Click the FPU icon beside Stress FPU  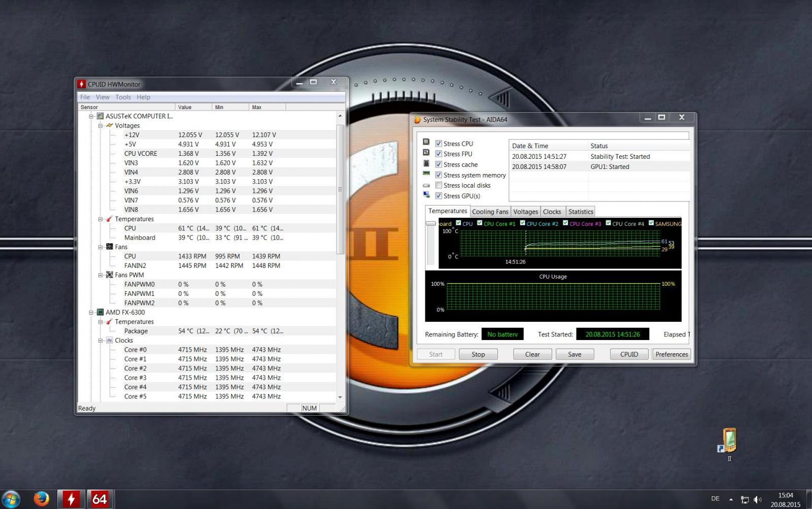click(x=426, y=152)
